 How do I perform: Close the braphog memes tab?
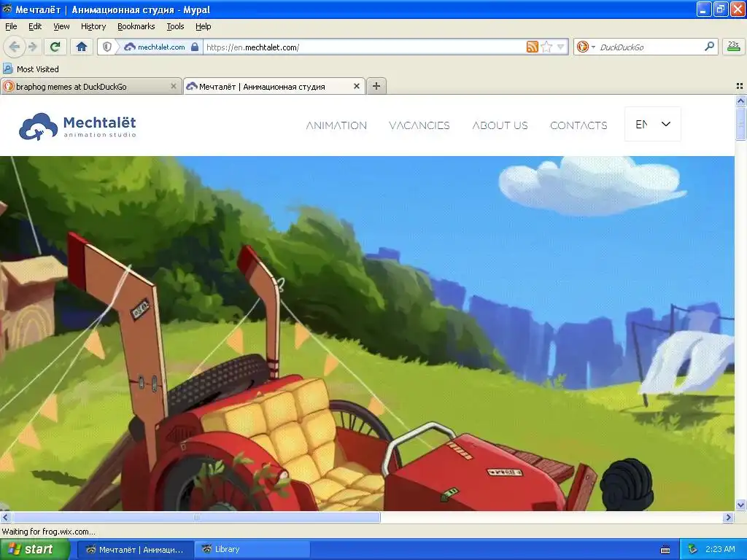[174, 86]
